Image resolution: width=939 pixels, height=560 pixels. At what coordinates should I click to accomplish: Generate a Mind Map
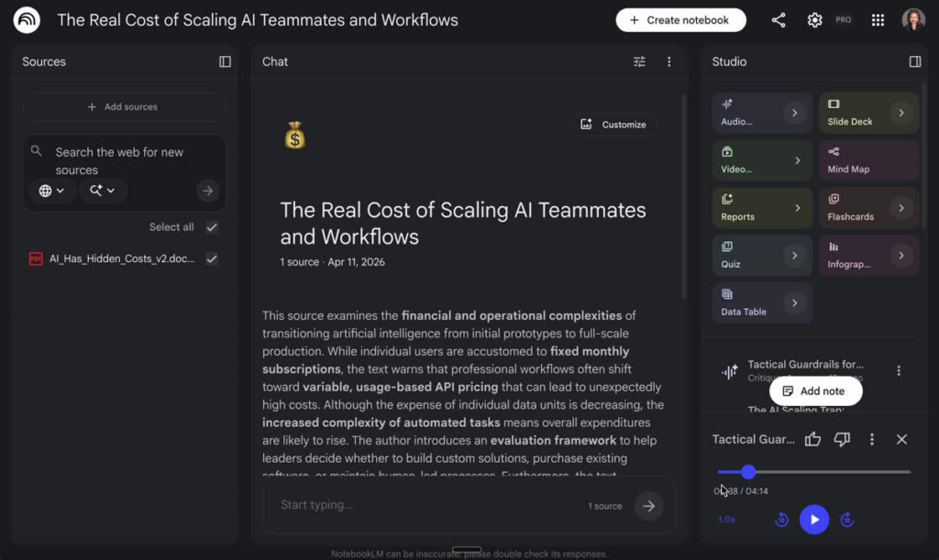click(867, 160)
